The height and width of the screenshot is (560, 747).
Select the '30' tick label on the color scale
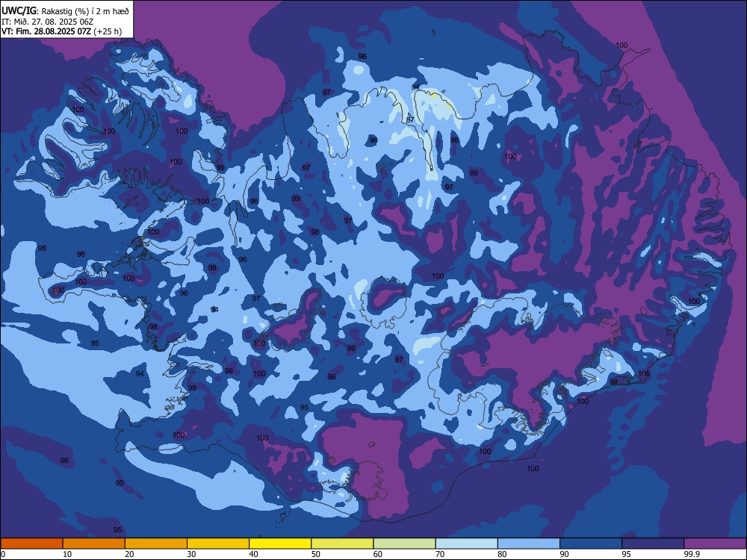(191, 554)
